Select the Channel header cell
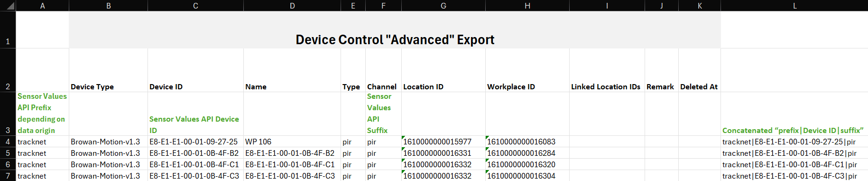 coord(383,70)
